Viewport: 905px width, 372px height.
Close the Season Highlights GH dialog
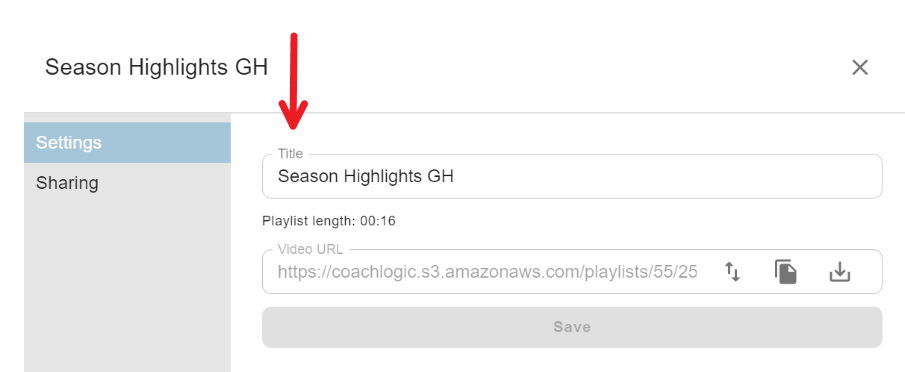pyautogui.click(x=860, y=67)
